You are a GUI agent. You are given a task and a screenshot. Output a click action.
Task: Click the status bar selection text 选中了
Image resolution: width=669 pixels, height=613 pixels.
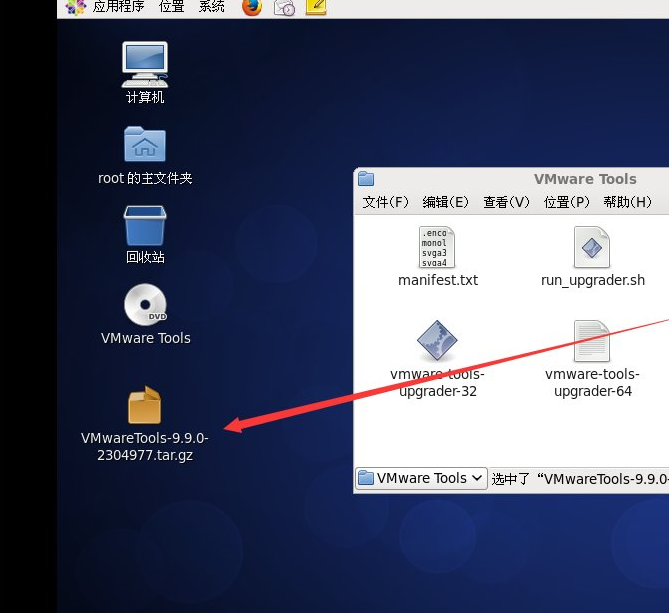(510, 479)
